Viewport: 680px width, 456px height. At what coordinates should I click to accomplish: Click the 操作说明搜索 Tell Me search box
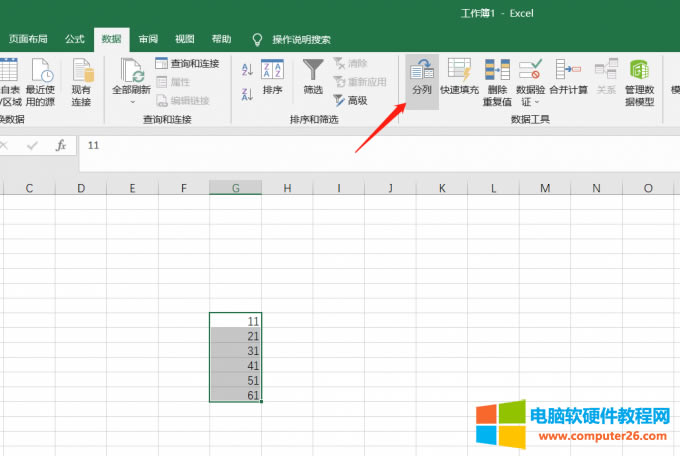point(301,40)
